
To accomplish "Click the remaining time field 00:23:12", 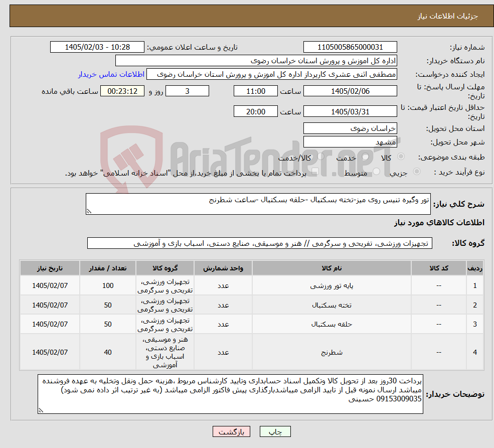I will [x=122, y=91].
